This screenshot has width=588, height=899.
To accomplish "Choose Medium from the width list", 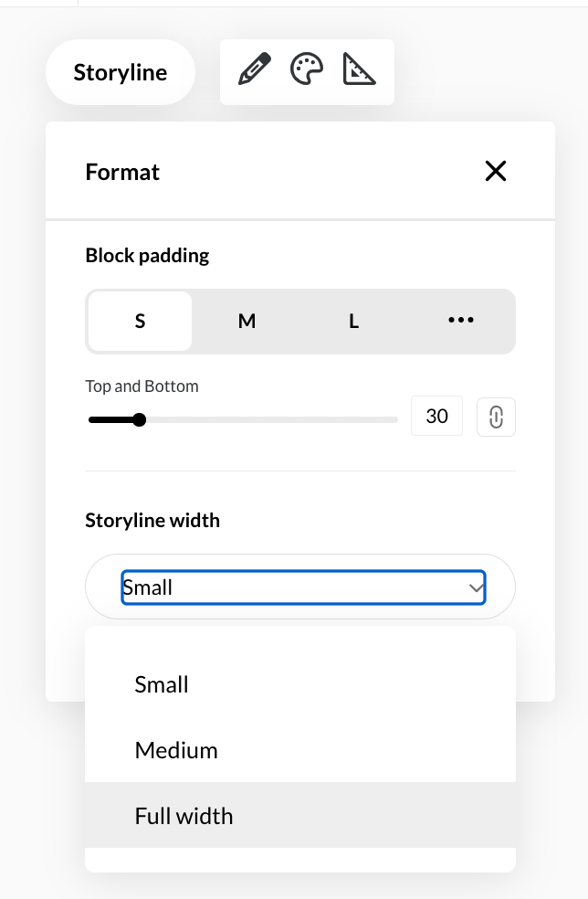I will [x=176, y=750].
